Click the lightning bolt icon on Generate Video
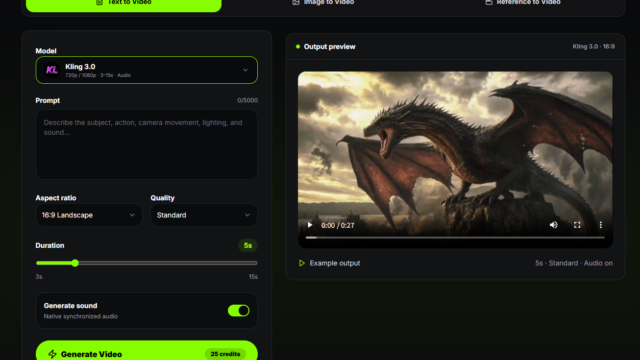640x360 pixels. pyautogui.click(x=52, y=354)
